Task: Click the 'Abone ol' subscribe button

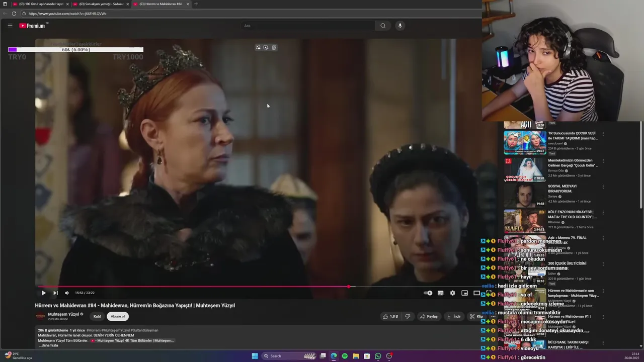Action: pos(118,316)
